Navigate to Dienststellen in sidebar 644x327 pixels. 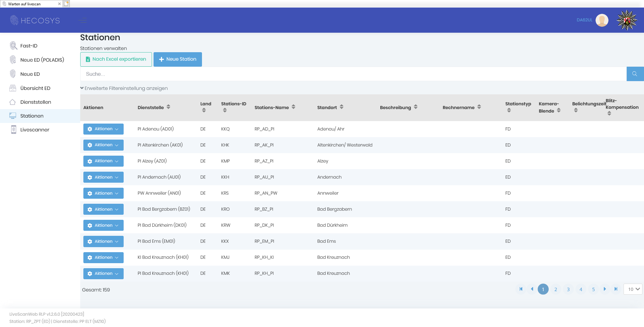click(x=36, y=102)
